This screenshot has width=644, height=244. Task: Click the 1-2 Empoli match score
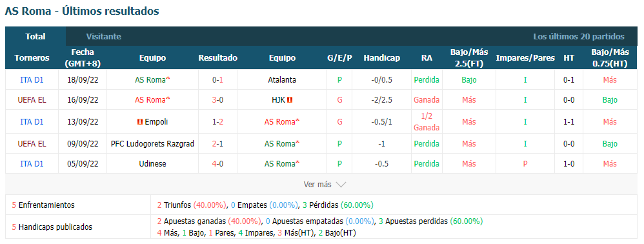point(217,121)
